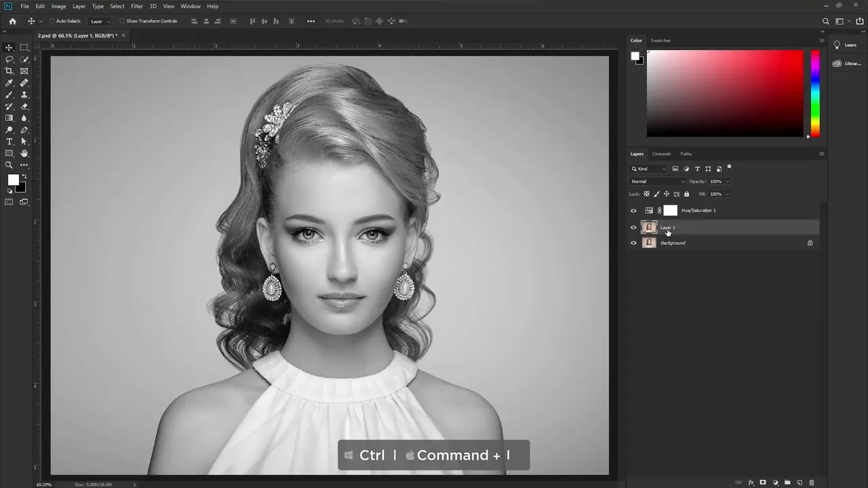Open the Kind filter dropdown
This screenshot has height=488, width=868.
click(649, 169)
